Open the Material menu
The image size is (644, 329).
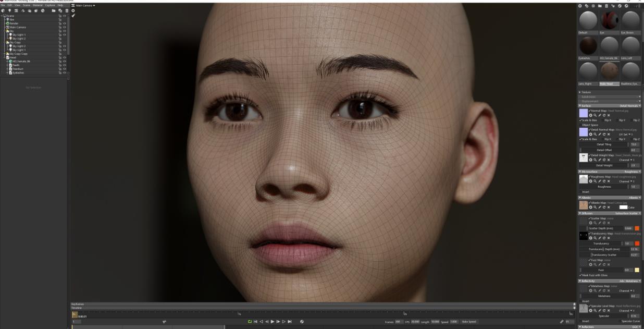[x=38, y=5]
